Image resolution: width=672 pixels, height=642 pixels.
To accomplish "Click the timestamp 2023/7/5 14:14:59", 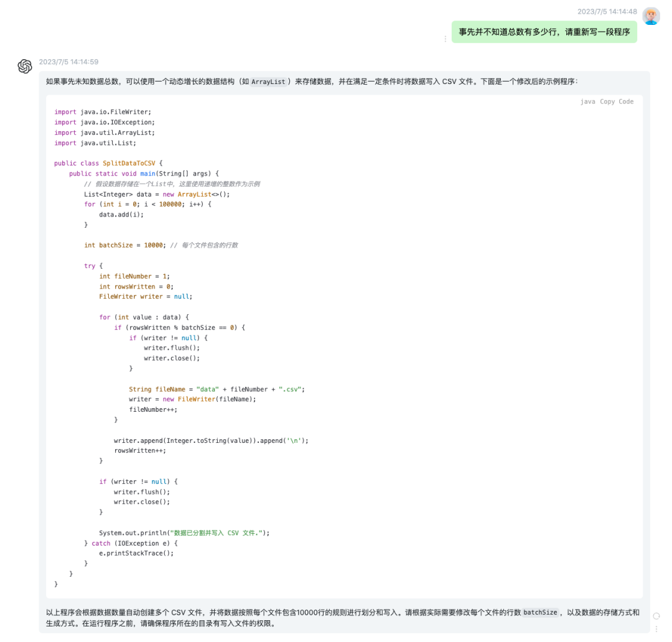I will coord(68,62).
